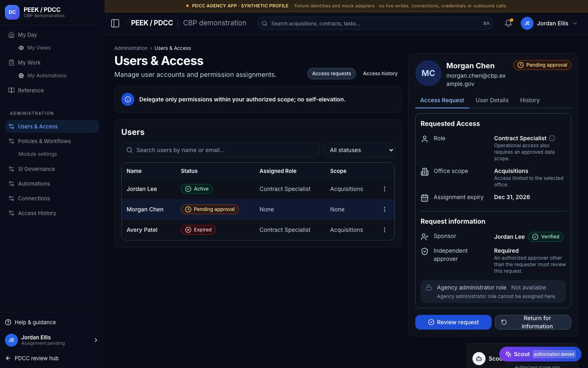Select the Access history tab
Image resolution: width=588 pixels, height=368 pixels.
(380, 74)
